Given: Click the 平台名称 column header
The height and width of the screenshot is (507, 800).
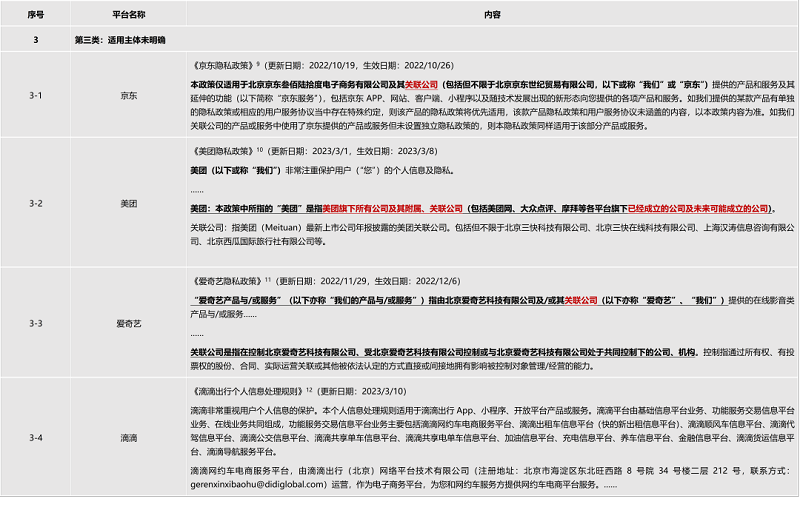Looking at the screenshot, I should coord(129,15).
